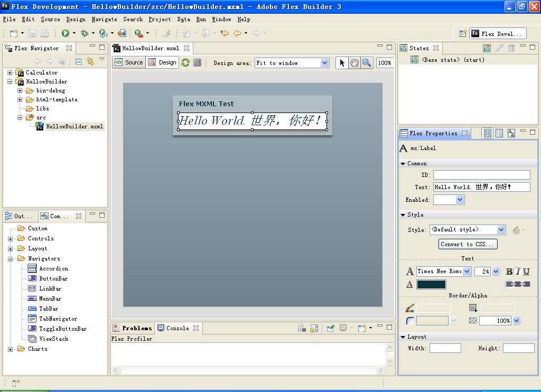The width and height of the screenshot is (541, 392).
Task: Set text alignment to left
Action: pos(509,284)
